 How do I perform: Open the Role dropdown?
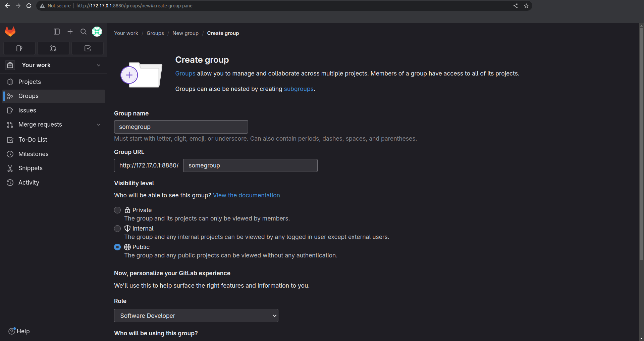[x=196, y=315]
